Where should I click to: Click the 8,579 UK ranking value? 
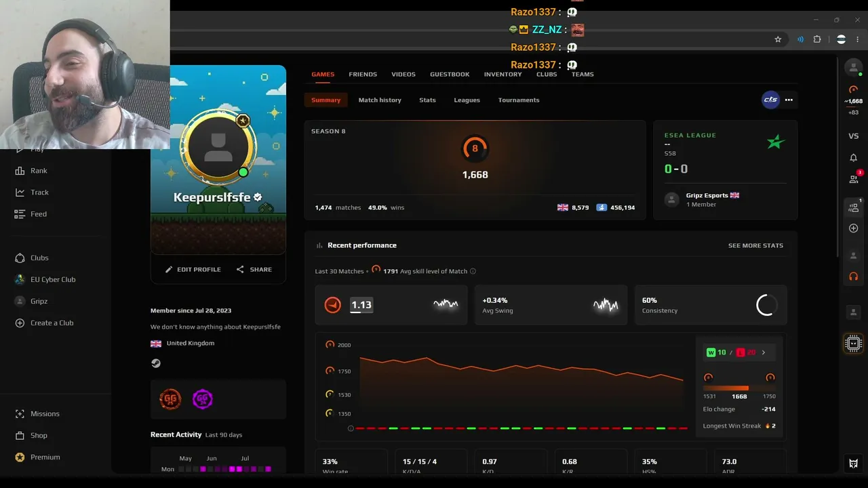580,207
